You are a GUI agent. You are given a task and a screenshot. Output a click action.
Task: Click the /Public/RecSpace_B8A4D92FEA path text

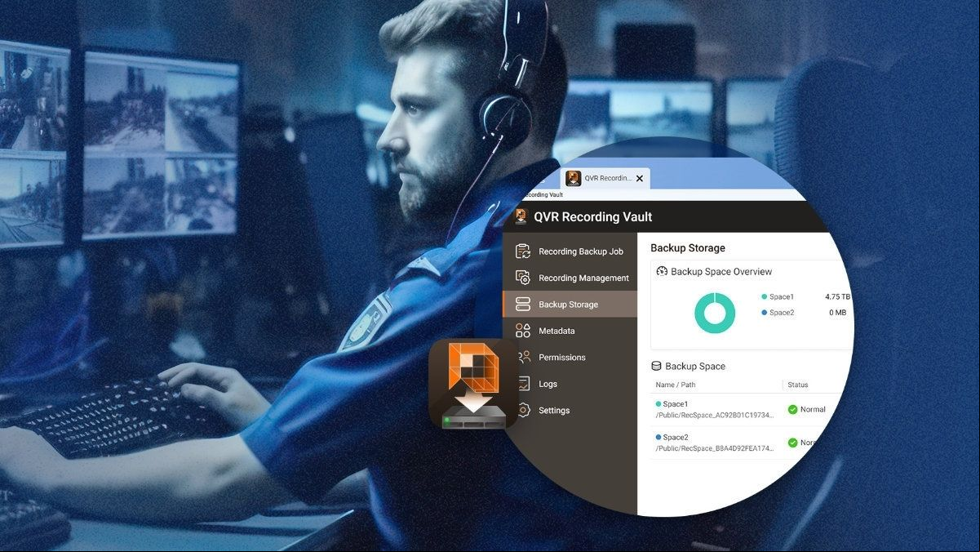tap(714, 448)
